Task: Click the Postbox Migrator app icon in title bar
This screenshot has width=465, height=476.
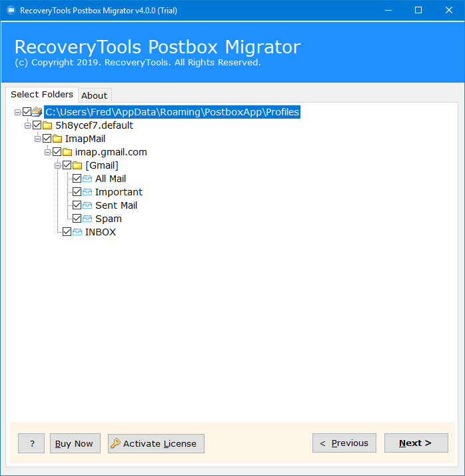Action: [x=11, y=10]
